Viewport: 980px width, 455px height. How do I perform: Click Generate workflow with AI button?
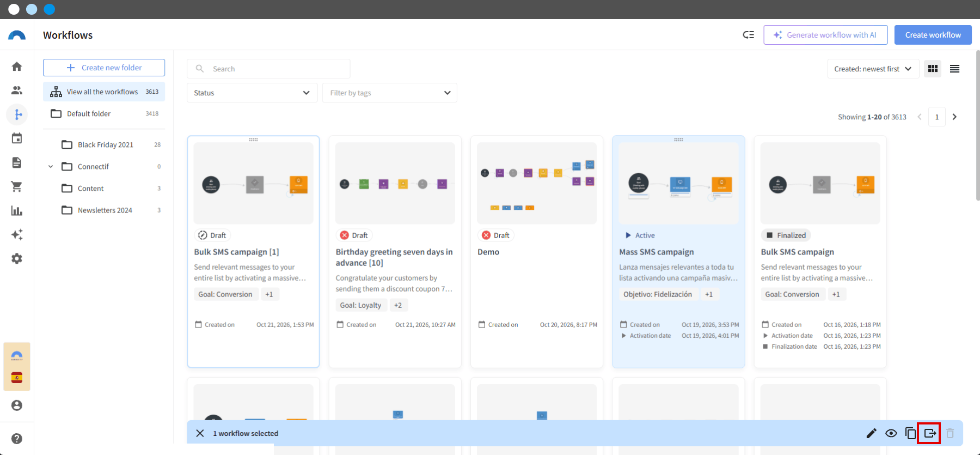825,35
